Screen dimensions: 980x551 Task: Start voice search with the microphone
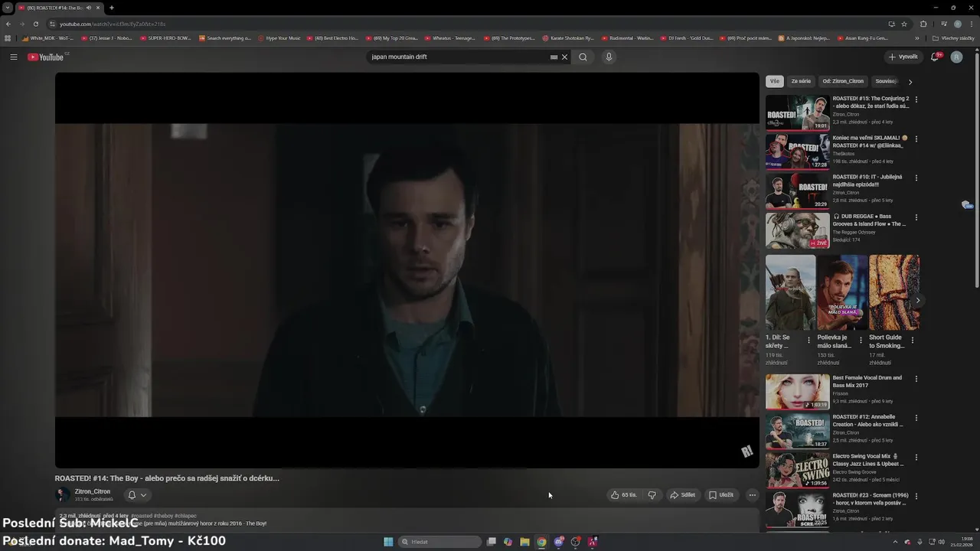pyautogui.click(x=609, y=57)
